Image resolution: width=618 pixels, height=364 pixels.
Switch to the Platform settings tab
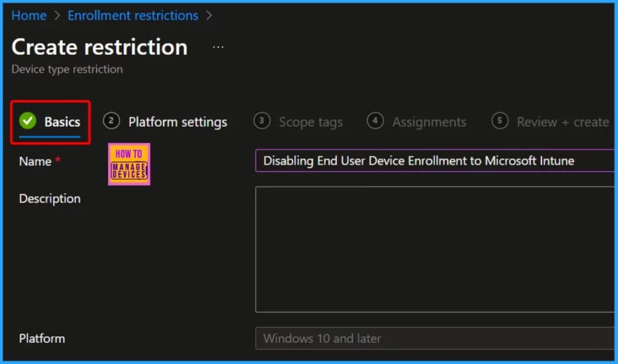165,122
